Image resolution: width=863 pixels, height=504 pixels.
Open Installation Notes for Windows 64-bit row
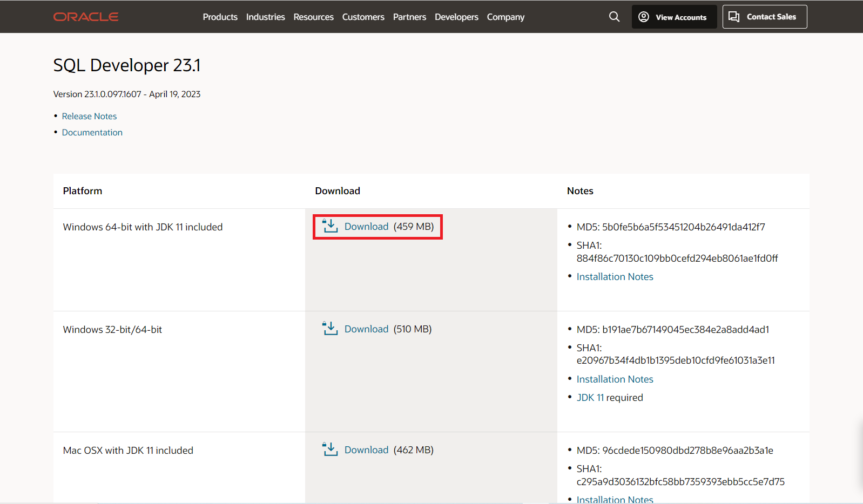(615, 276)
